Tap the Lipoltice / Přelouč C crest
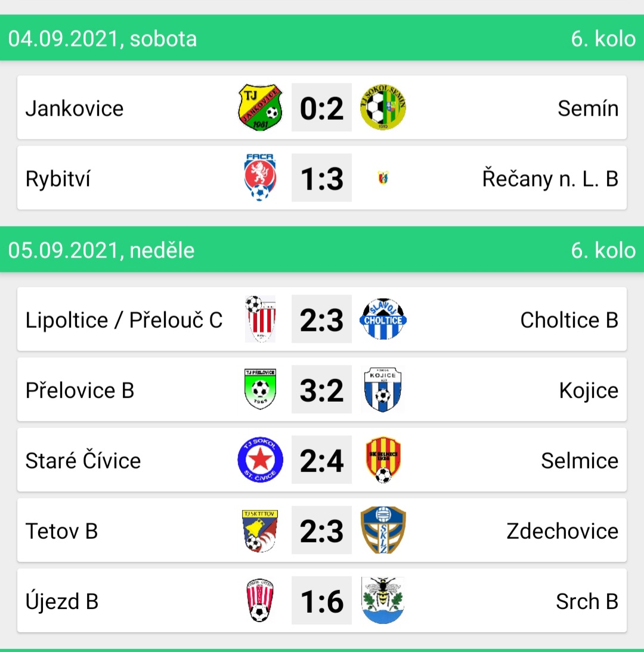The width and height of the screenshot is (644, 652). tap(260, 319)
